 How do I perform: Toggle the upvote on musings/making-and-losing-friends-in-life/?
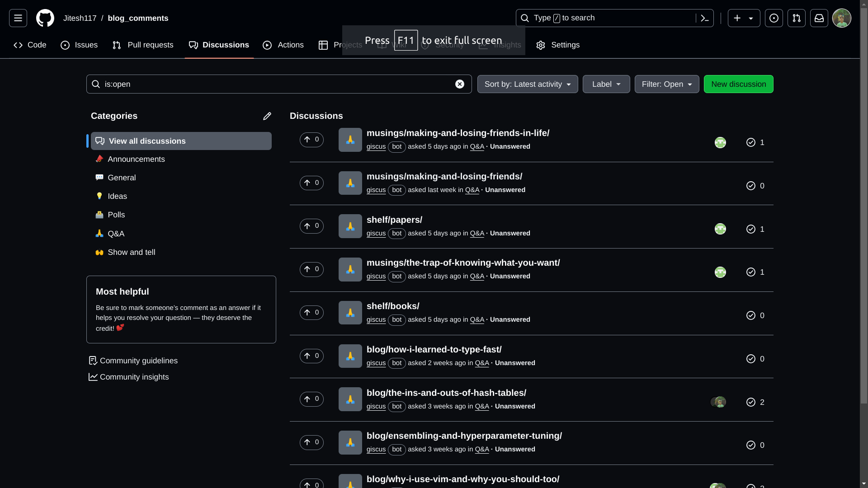click(311, 140)
